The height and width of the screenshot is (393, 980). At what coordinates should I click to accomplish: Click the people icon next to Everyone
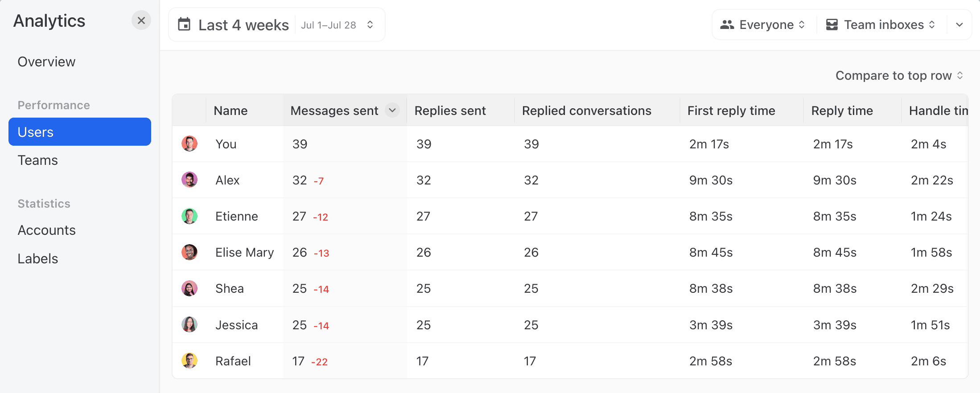[x=727, y=25]
